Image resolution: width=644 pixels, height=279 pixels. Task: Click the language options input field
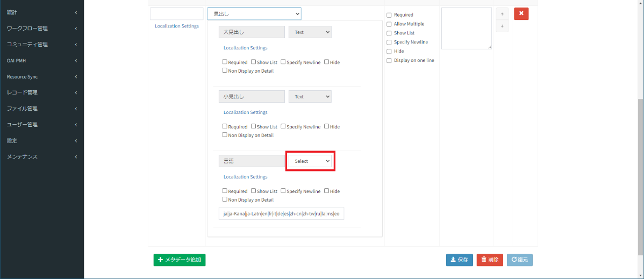click(x=281, y=213)
